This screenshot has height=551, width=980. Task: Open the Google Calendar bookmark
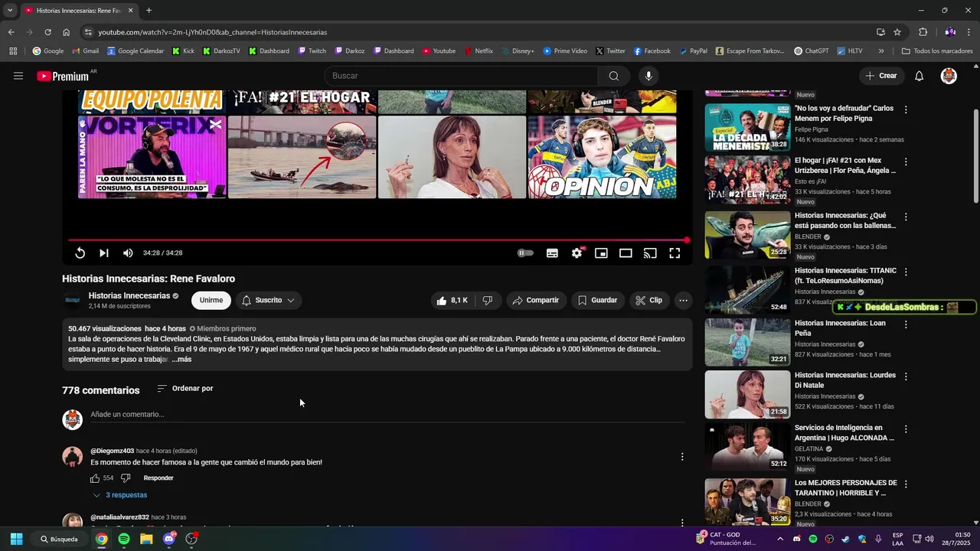click(136, 51)
